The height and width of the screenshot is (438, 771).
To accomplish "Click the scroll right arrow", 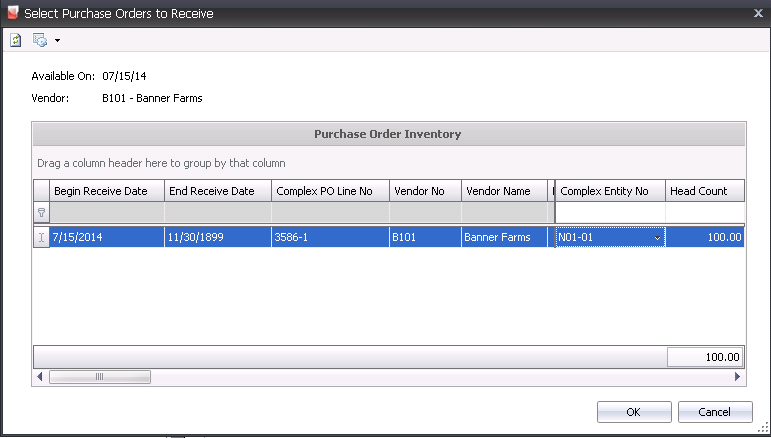I will 738,377.
